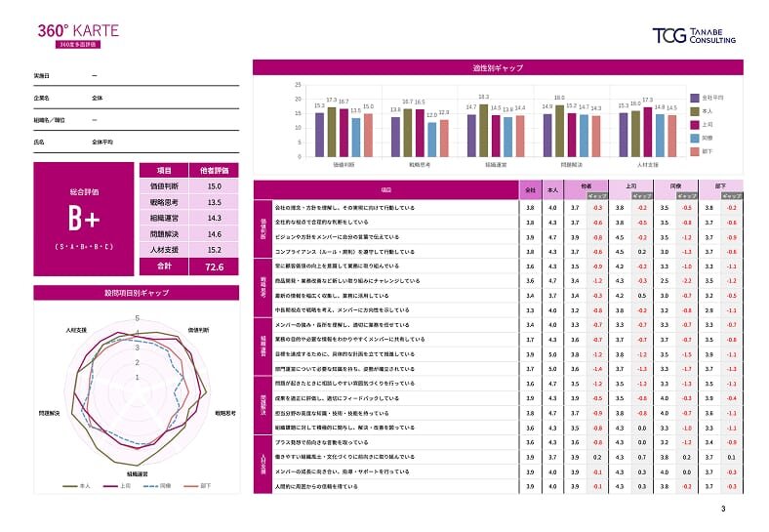Click the (S・A・B+・B・C) grade scale text

tap(84, 246)
